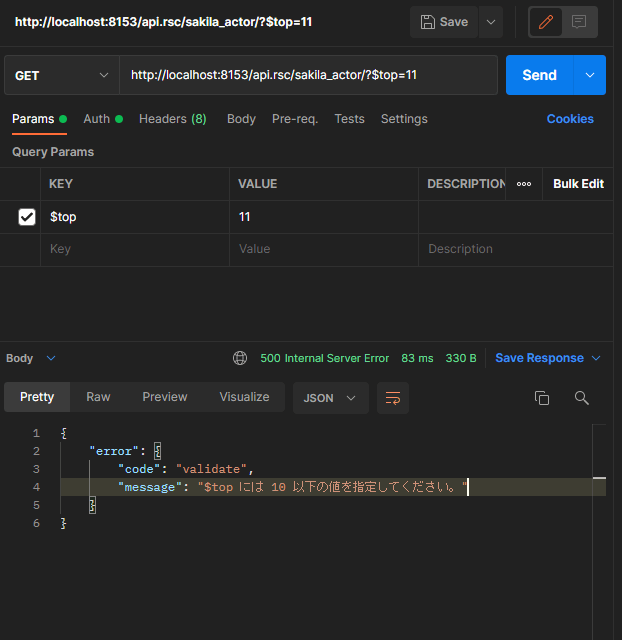Image resolution: width=622 pixels, height=640 pixels.
Task: Open the JSON format dropdown
Action: (x=329, y=398)
